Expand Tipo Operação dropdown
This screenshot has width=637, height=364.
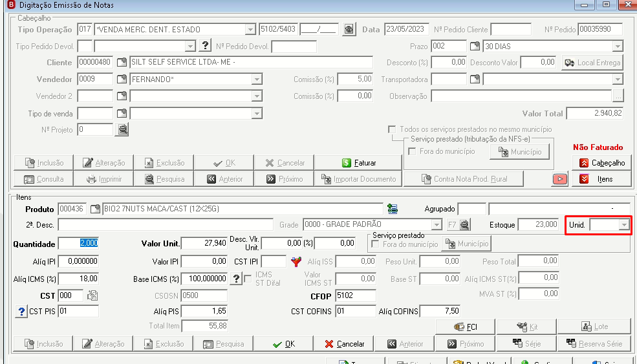[x=250, y=30]
